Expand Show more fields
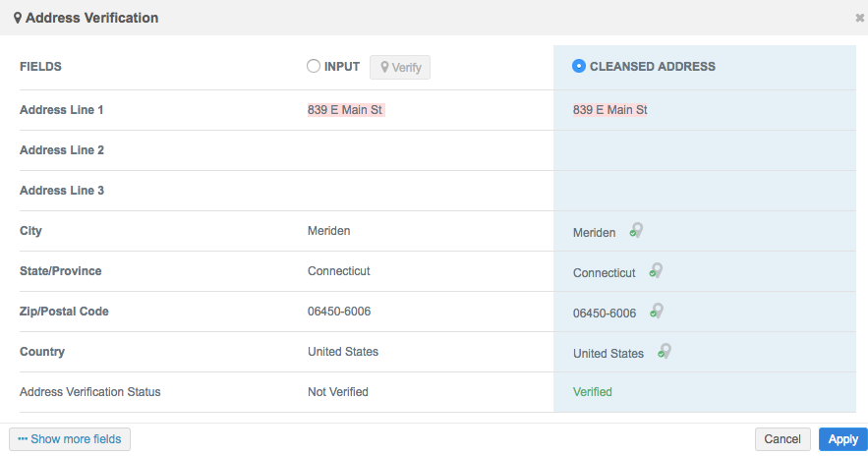Screen dimensions: 868x456 [x=70, y=439]
